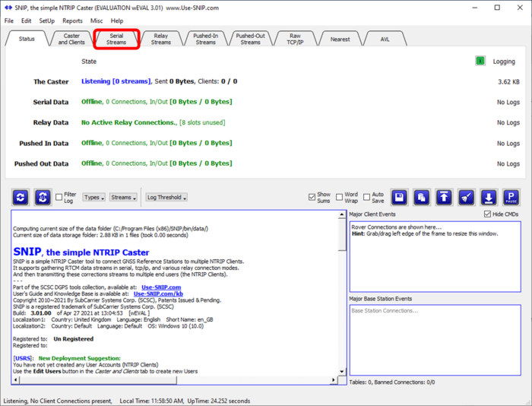Click the Pause log icon button
Viewport: 532px width, 406px height.
coord(511,197)
